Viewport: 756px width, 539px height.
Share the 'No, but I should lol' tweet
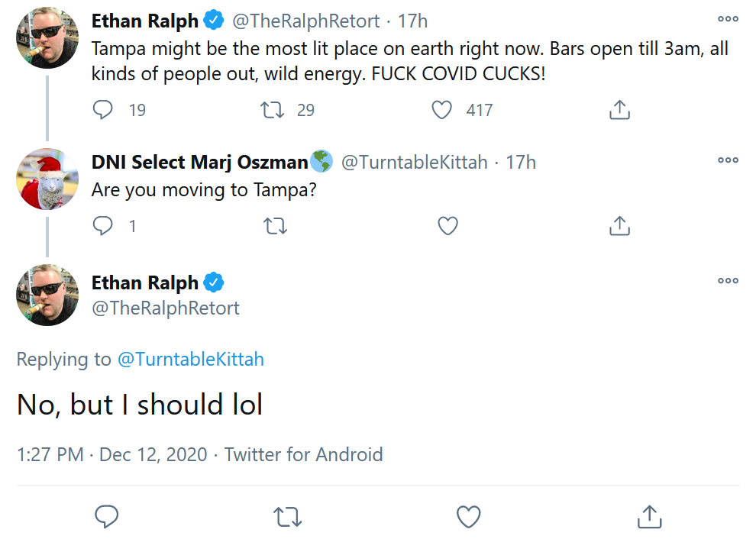[x=649, y=516]
